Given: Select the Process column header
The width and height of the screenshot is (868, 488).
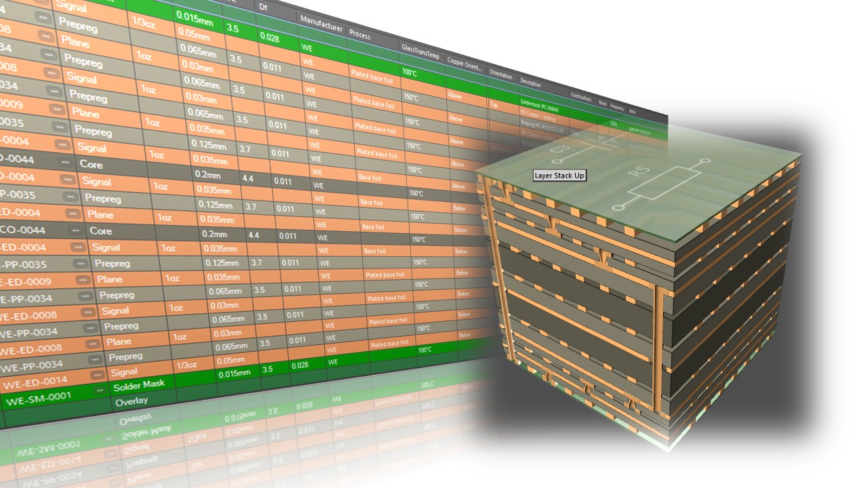Looking at the screenshot, I should (360, 34).
